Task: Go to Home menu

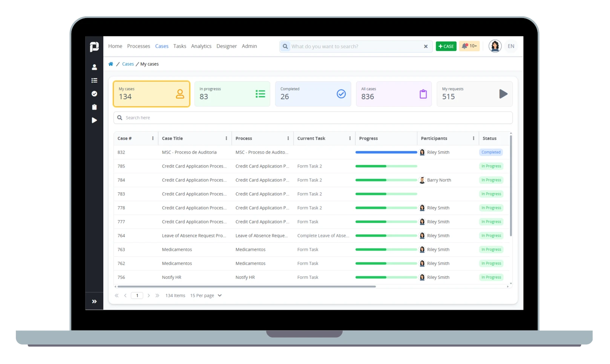Action: pos(115,46)
